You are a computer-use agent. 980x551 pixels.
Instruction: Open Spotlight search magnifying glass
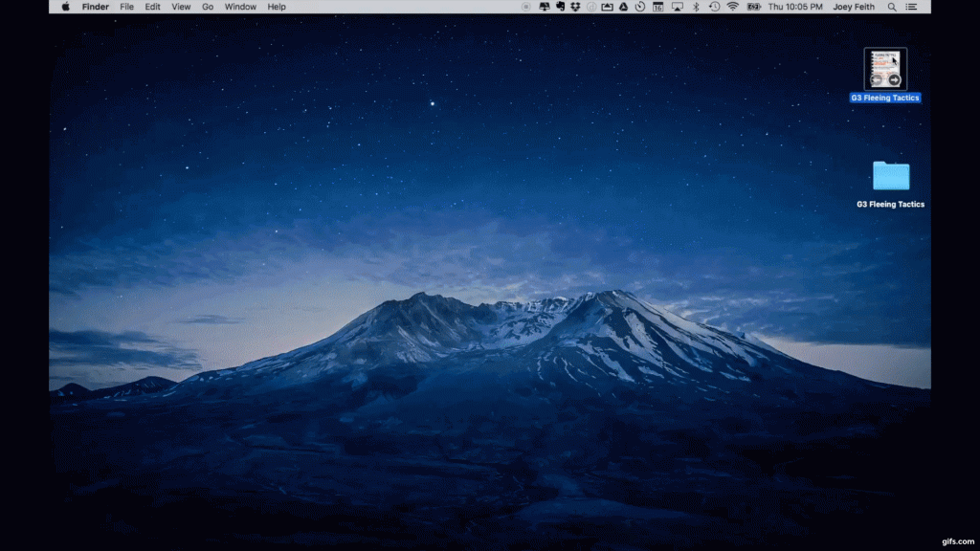pos(892,7)
